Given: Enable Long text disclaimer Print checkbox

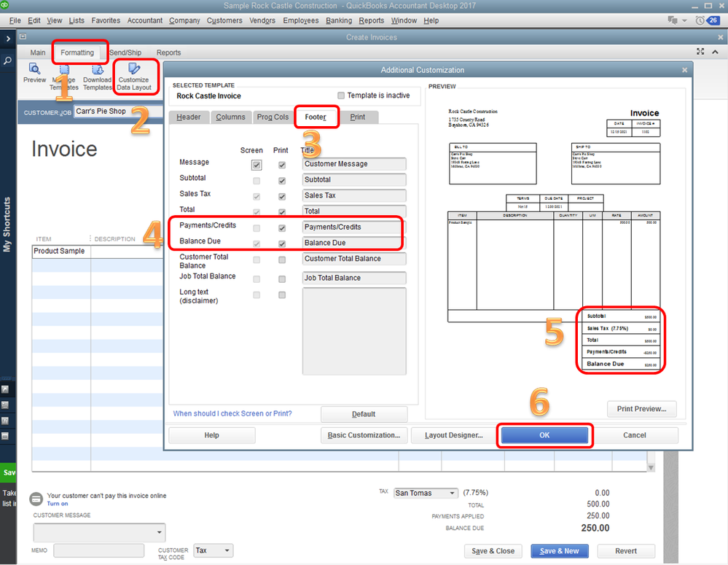Looking at the screenshot, I should (282, 295).
